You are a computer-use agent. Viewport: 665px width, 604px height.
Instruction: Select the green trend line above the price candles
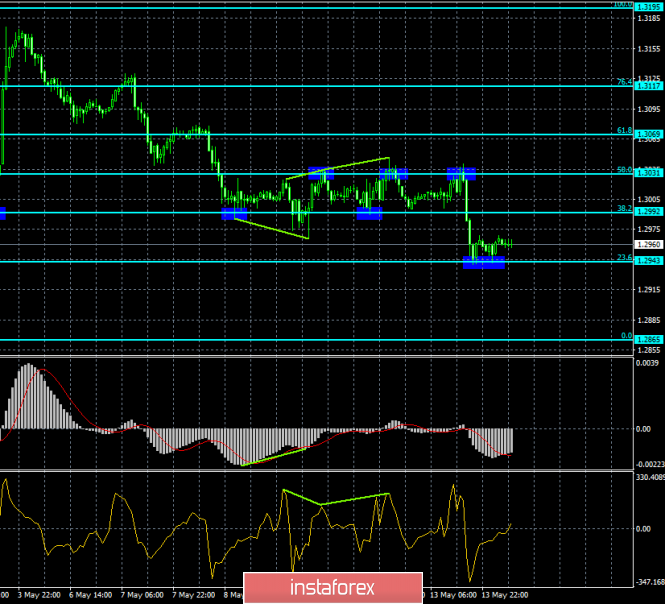tap(338, 168)
